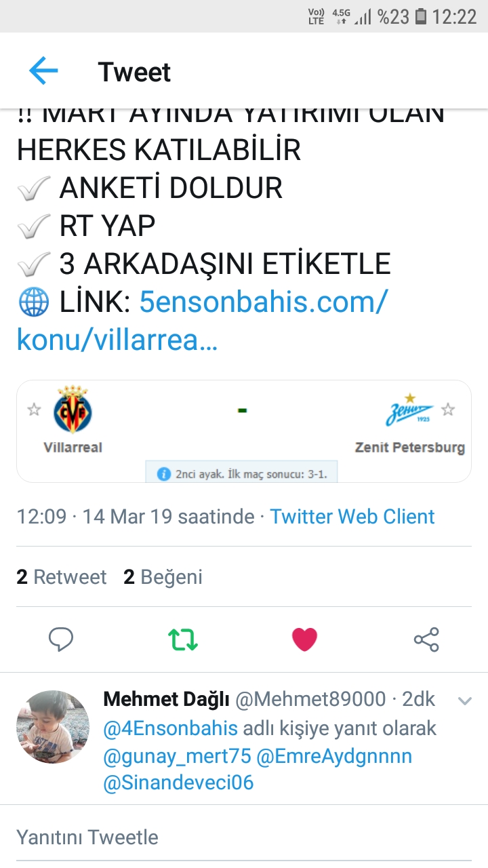Screen dimensions: 488x868
Task: Open the match card image
Action: [244, 431]
